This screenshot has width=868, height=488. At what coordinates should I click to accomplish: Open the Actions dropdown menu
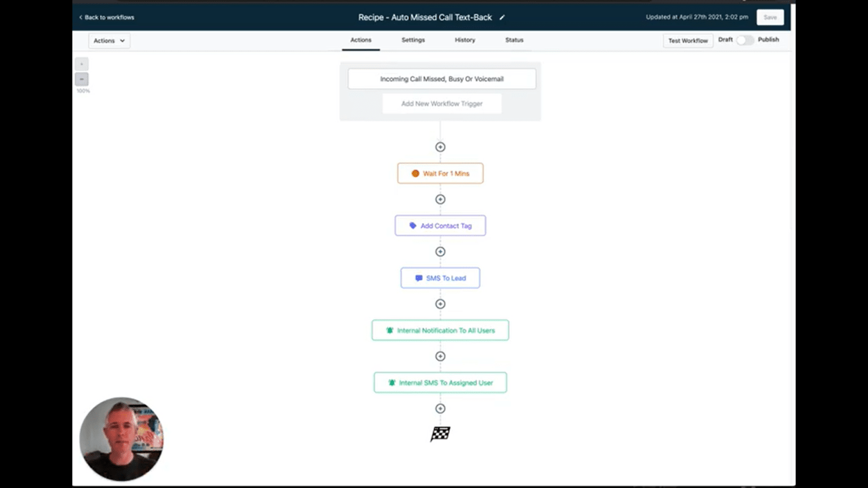pyautogui.click(x=108, y=40)
